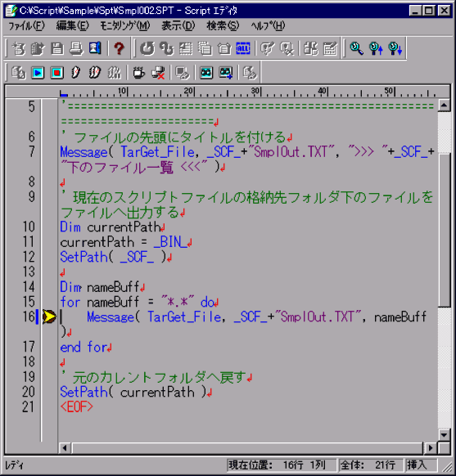Click the <EOF> marker
The image size is (456, 476).
click(77, 406)
